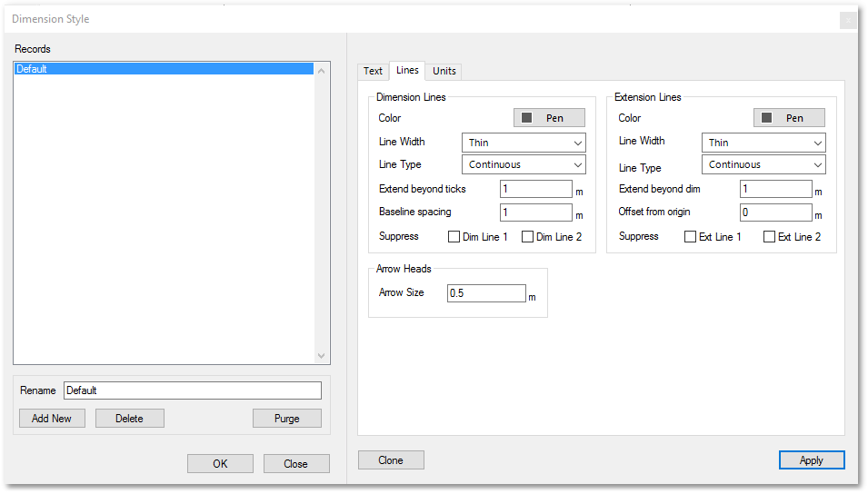The width and height of the screenshot is (868, 494).
Task: Click the Close button beside OK
Action: (x=296, y=463)
